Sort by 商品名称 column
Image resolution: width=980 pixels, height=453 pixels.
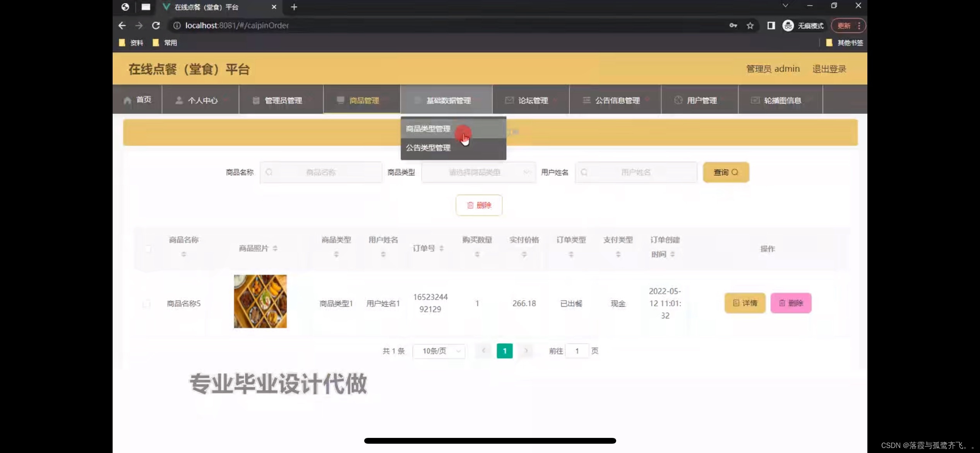pos(184,254)
